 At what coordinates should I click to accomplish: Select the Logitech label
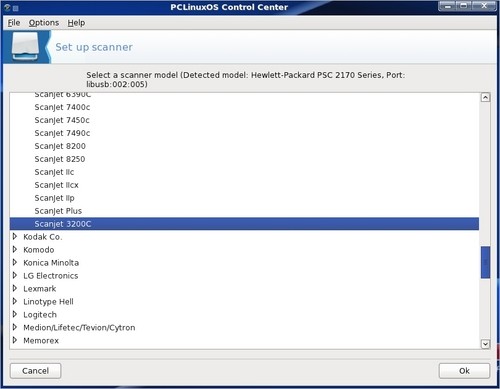coord(40,315)
